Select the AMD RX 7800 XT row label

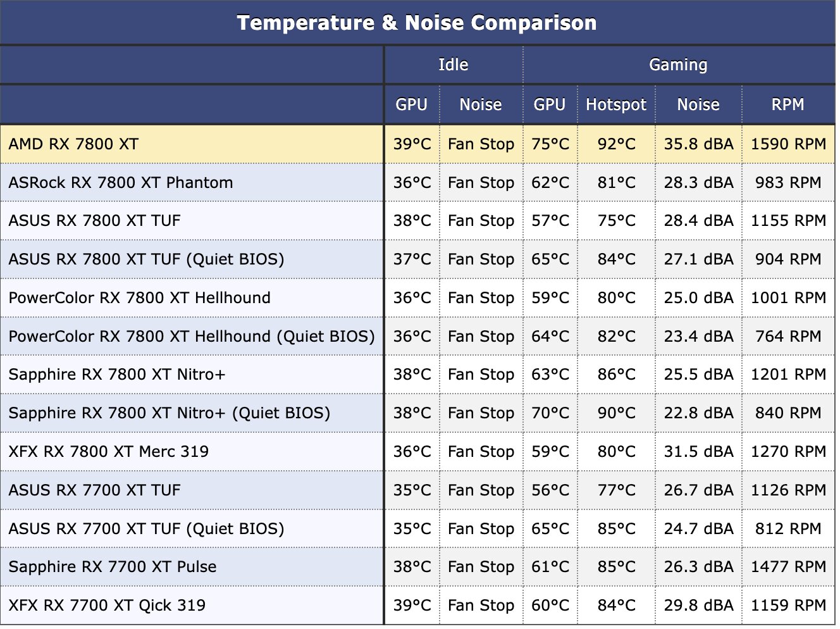[73, 144]
